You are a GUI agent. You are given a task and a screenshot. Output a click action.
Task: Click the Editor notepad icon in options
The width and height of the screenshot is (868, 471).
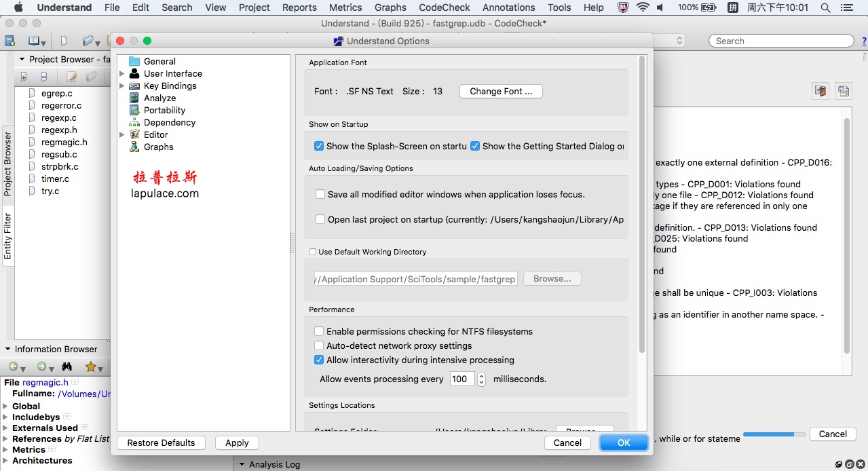[x=134, y=134]
